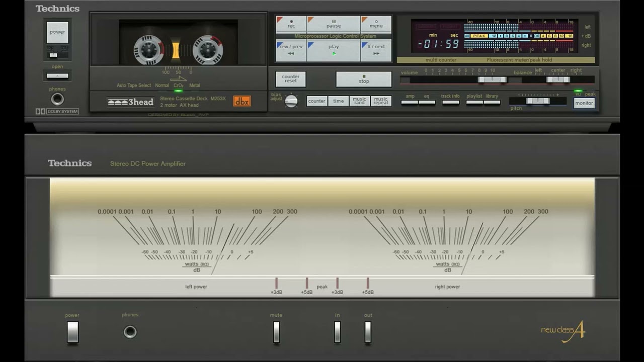
Task: Skip ahead with ff / next button
Action: point(376,51)
